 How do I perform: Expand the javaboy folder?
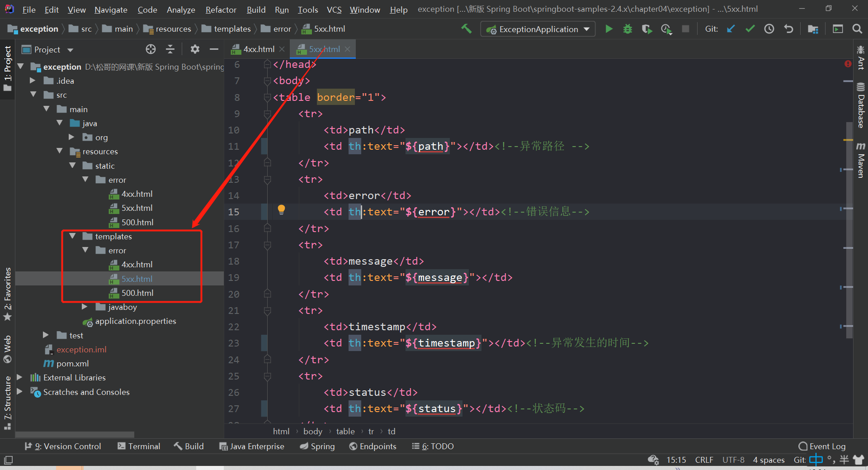(x=85, y=307)
